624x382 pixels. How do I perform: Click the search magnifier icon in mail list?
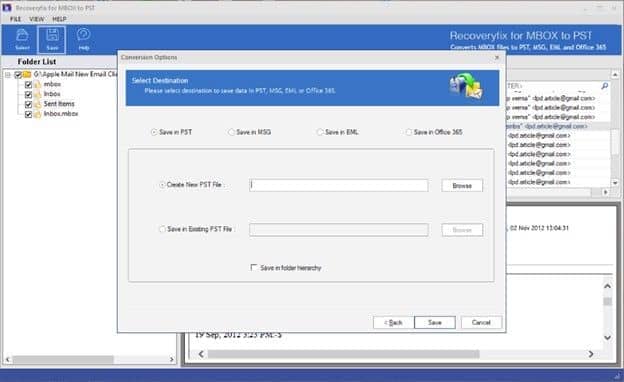604,86
